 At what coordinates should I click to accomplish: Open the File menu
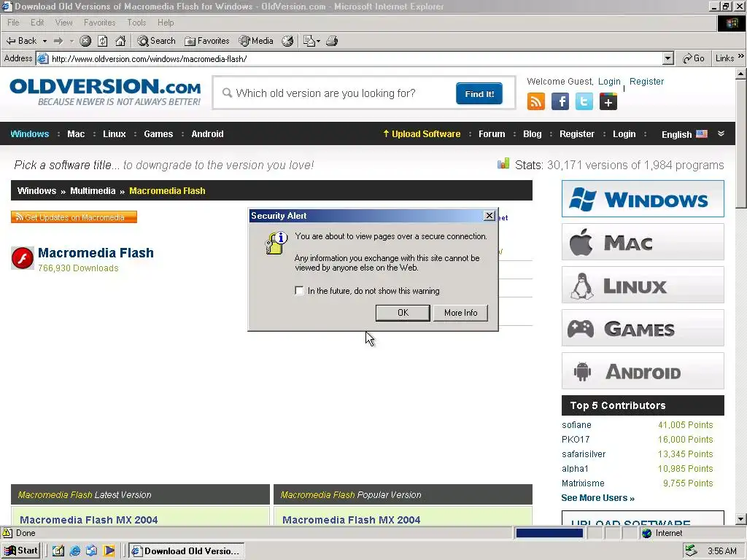tap(13, 23)
